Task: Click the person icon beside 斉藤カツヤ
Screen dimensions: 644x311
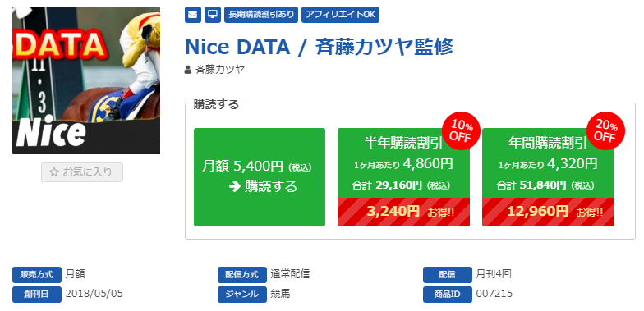Action: pyautogui.click(x=188, y=69)
